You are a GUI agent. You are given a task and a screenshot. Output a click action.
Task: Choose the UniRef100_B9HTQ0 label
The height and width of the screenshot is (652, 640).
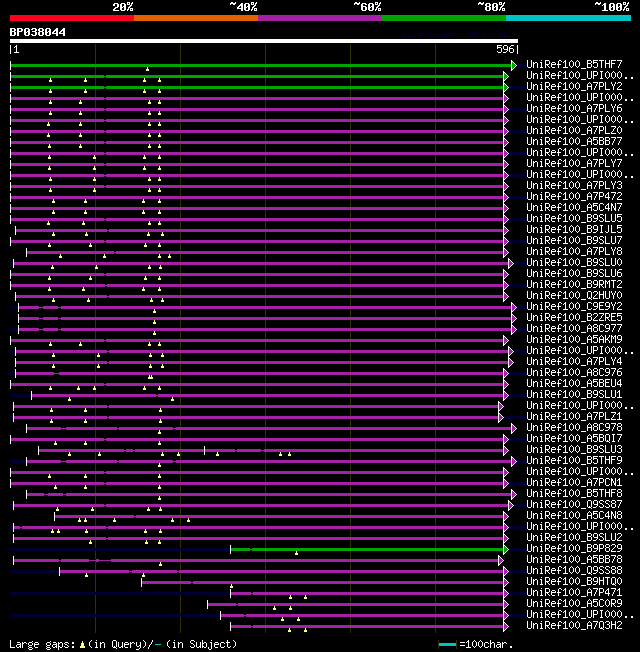574,582
